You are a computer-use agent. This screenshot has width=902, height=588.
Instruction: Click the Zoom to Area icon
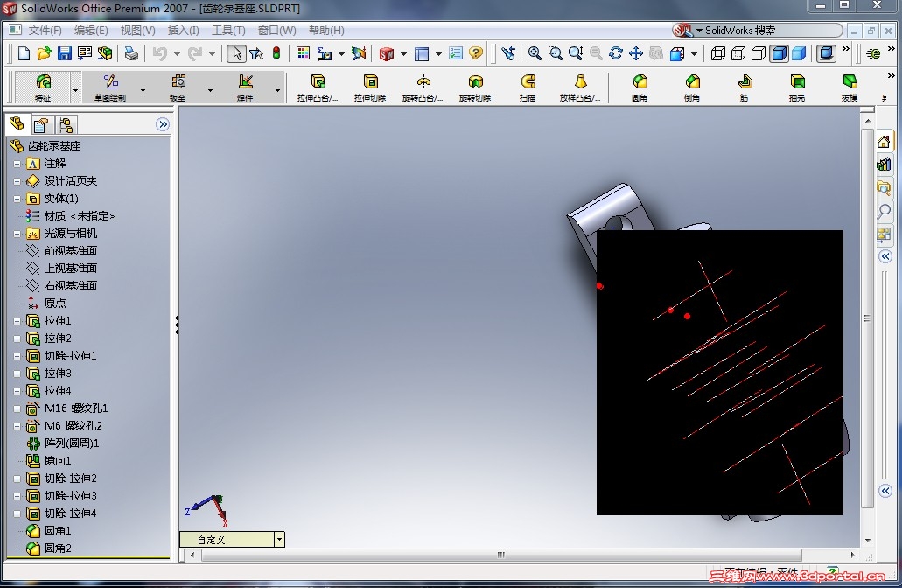(556, 53)
